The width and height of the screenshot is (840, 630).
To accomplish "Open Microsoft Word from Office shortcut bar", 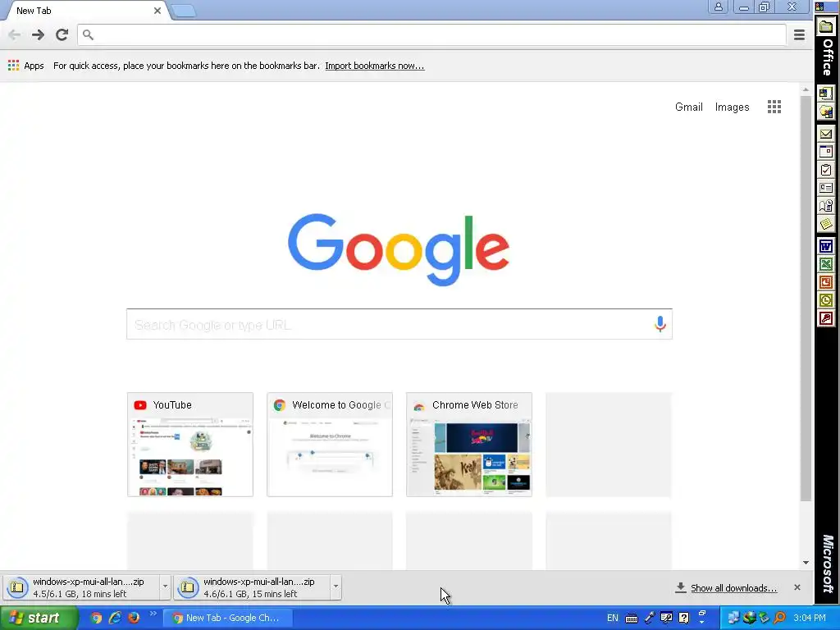I will 826,246.
